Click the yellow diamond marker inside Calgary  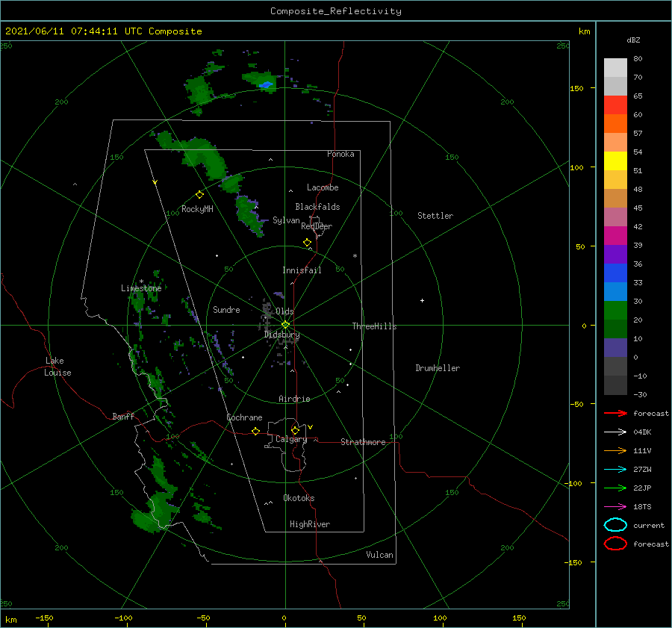pos(295,430)
